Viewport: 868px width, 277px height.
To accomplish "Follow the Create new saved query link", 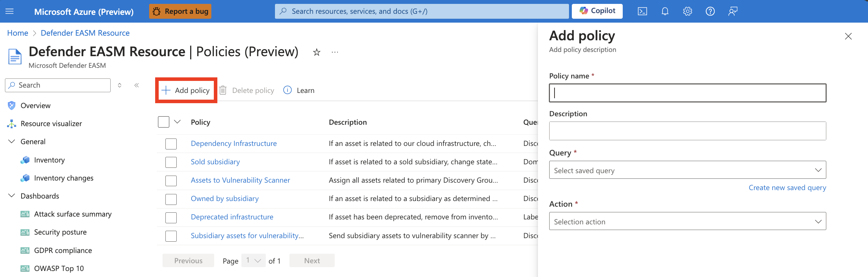I will (x=787, y=188).
